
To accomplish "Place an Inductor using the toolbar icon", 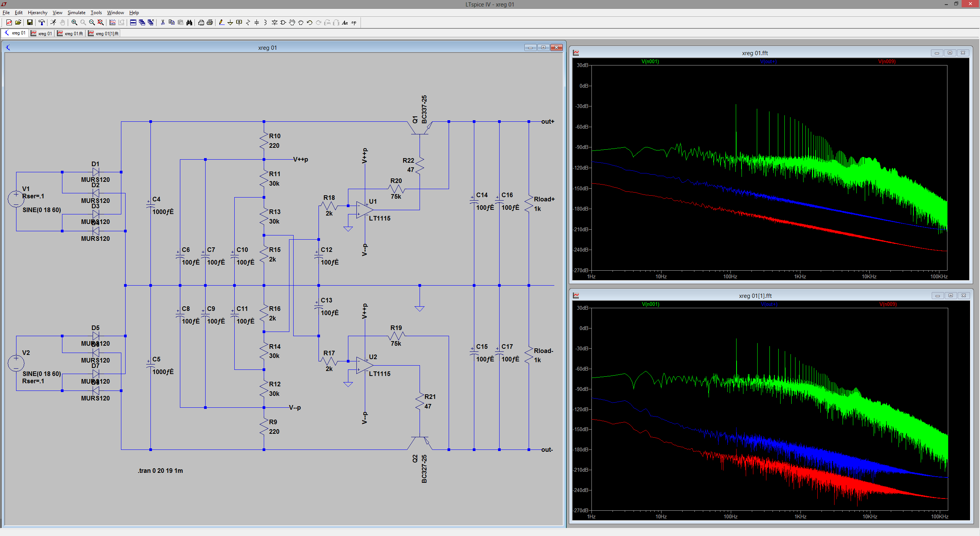I will 266,23.
